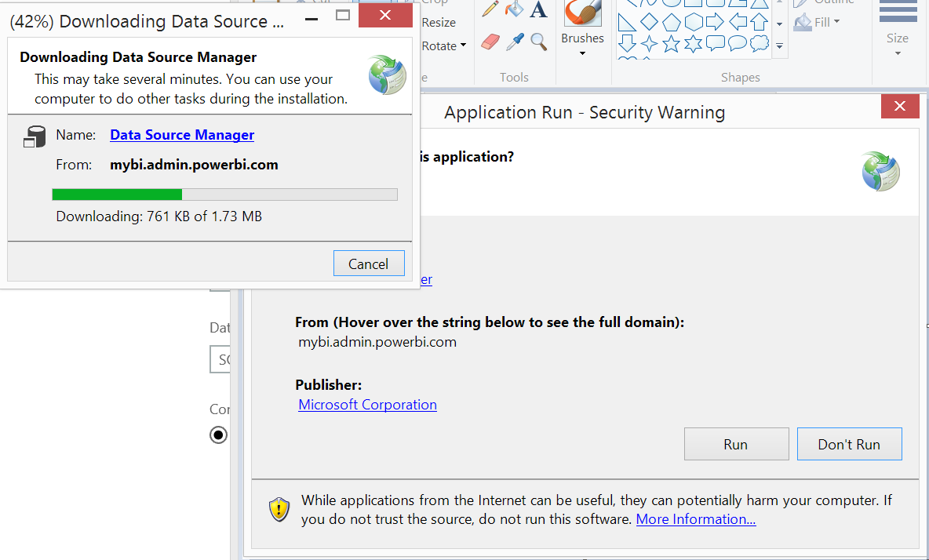Expand the full Shapes gallery
Screen dimensions: 929x560
pyautogui.click(x=780, y=45)
